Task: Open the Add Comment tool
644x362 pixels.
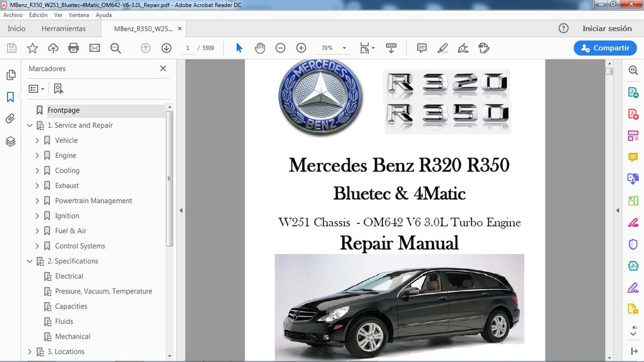Action: (421, 48)
